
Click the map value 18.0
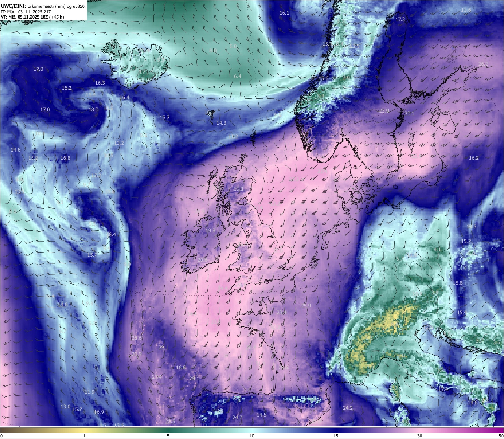click(93, 110)
